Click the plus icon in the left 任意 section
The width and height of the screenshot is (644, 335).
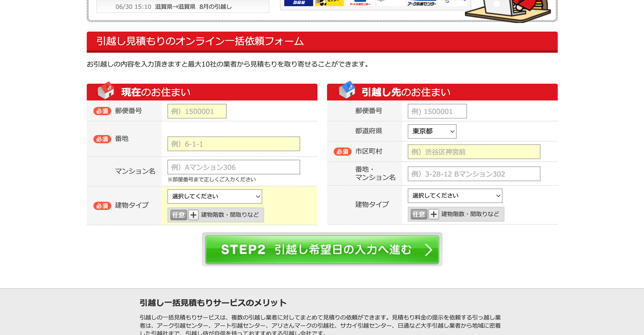(x=193, y=215)
